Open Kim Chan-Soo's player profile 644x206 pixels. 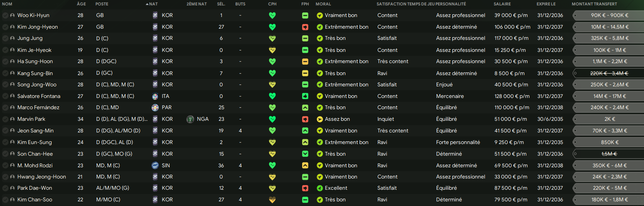tap(35, 200)
